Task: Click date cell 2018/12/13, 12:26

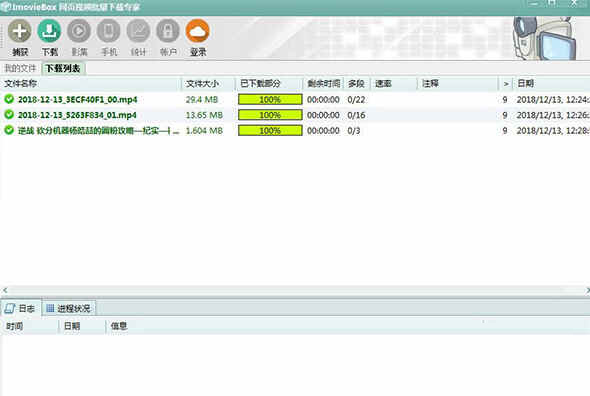Action: 553,115
